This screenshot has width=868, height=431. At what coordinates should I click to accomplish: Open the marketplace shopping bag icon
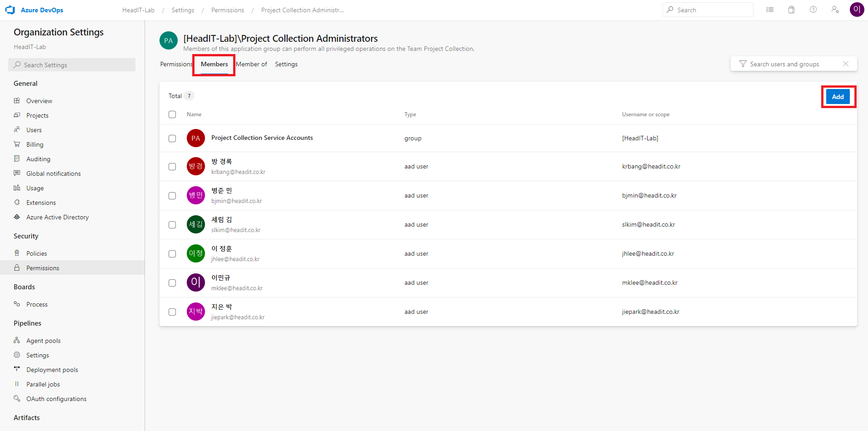coord(792,10)
